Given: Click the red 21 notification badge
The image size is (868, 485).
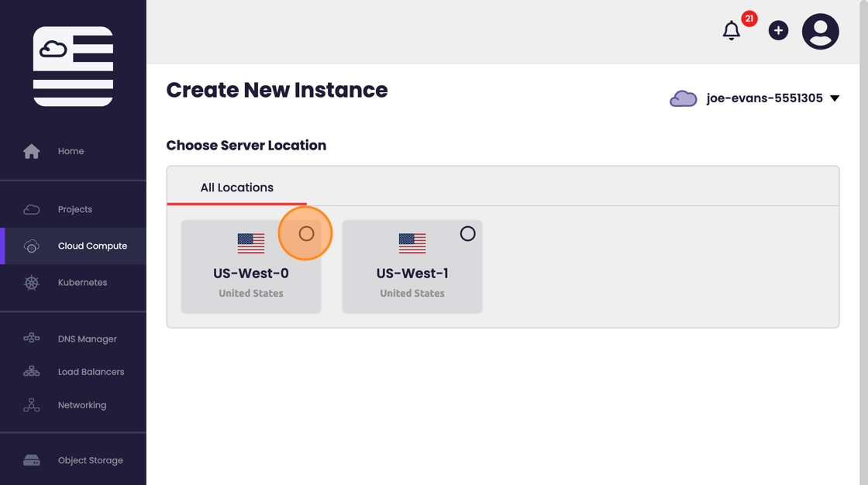Looking at the screenshot, I should click(x=749, y=19).
